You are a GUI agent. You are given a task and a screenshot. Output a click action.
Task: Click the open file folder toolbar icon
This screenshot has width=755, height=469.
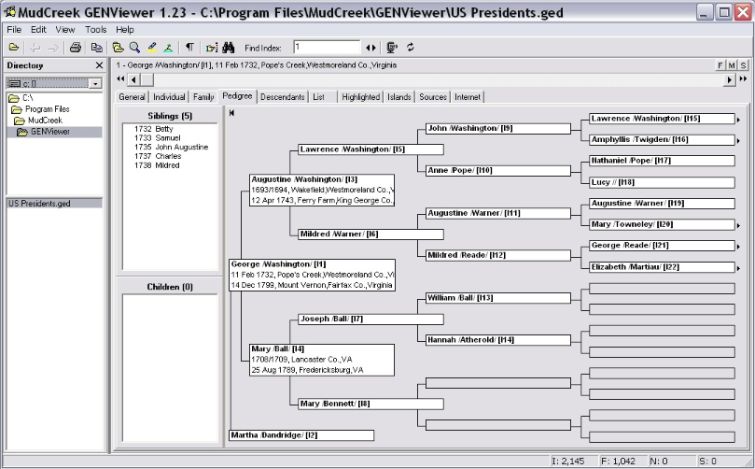tap(14, 47)
